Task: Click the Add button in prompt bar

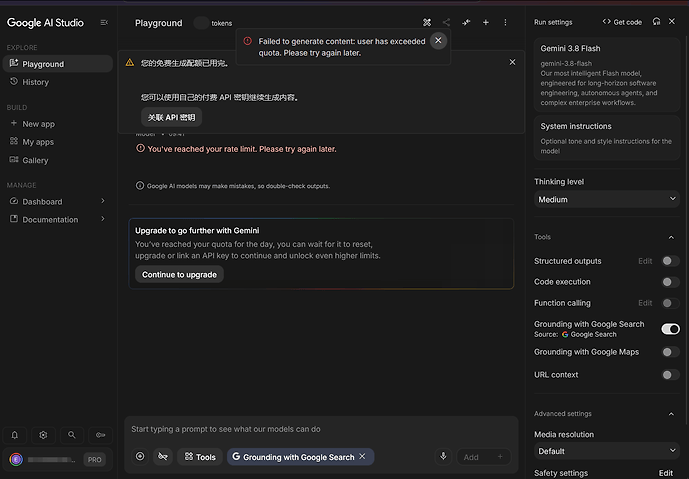Action: point(484,457)
